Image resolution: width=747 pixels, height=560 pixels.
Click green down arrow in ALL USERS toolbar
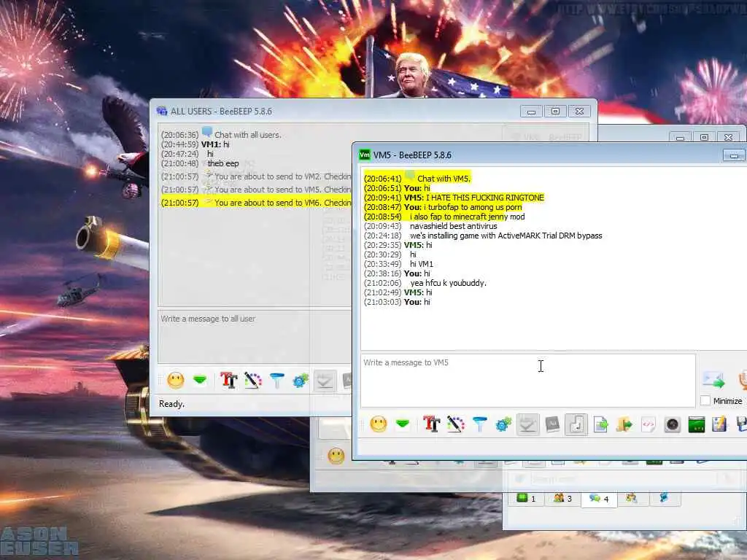point(200,379)
